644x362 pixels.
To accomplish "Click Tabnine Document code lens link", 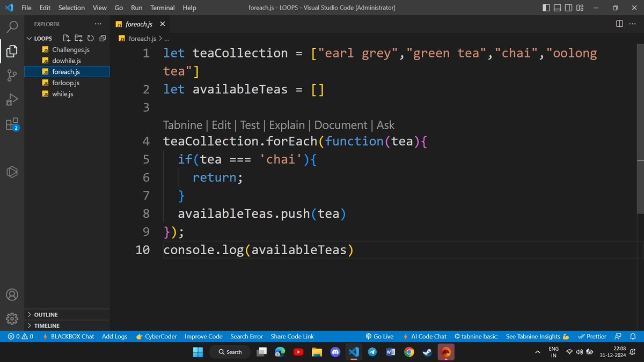I will pos(341,125).
